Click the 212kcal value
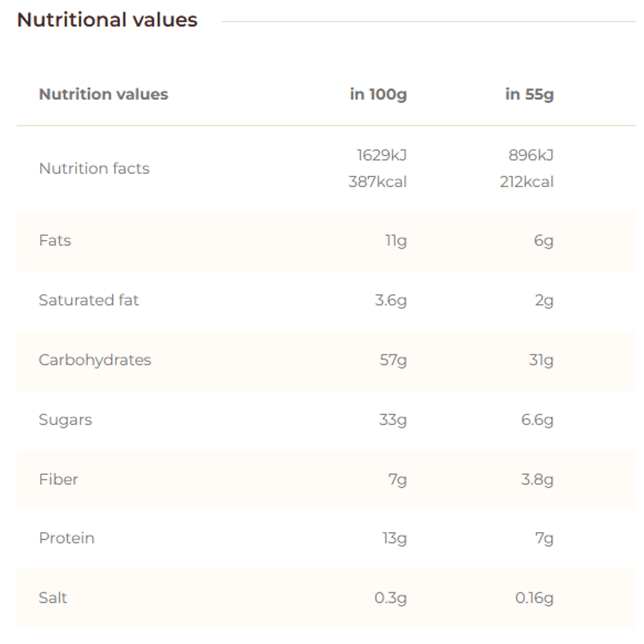The image size is (644, 644). (526, 182)
